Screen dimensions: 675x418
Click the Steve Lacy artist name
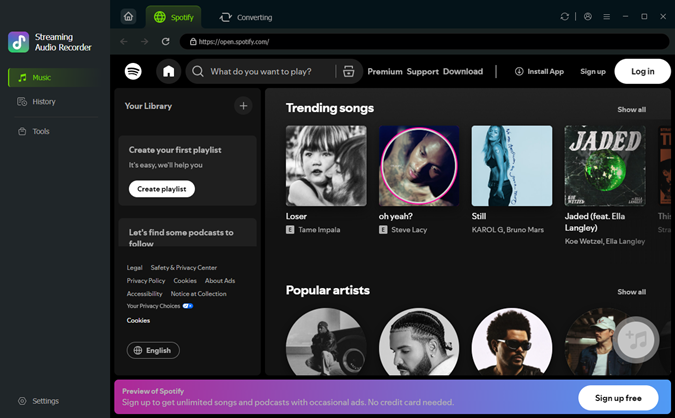(x=409, y=230)
